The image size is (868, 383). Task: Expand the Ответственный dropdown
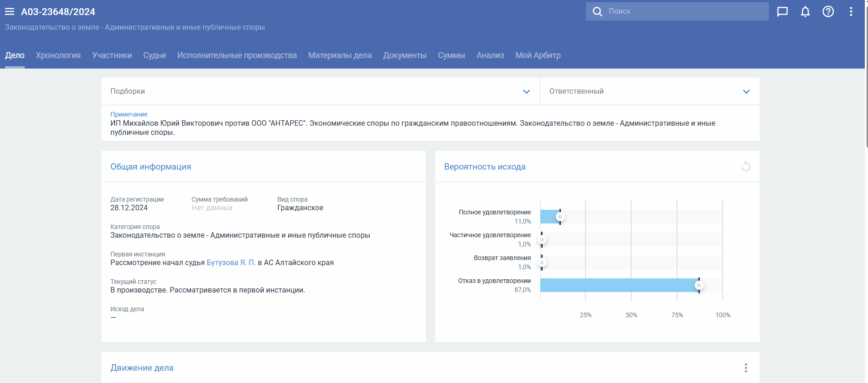pos(746,91)
